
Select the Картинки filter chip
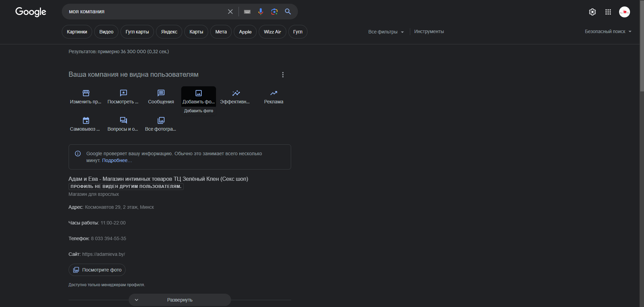point(77,32)
